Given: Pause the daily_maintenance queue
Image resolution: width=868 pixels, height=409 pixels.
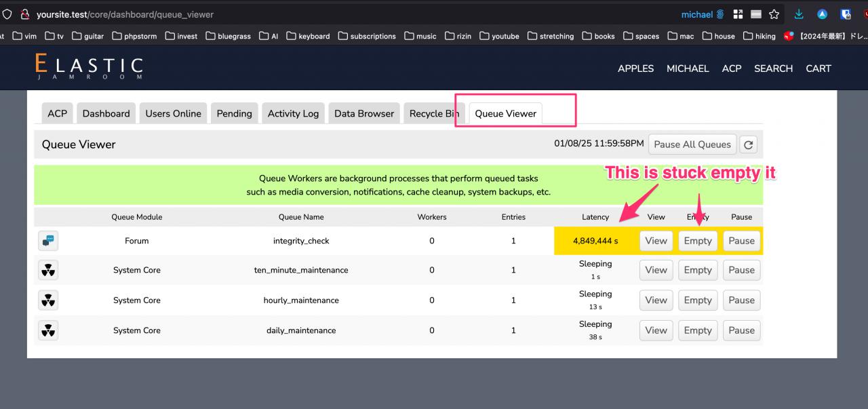Looking at the screenshot, I should pyautogui.click(x=741, y=330).
